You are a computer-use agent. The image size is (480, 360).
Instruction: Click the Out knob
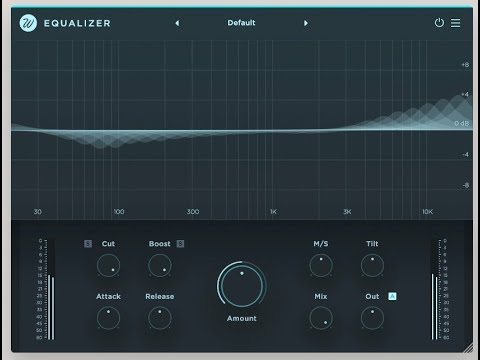tap(372, 318)
